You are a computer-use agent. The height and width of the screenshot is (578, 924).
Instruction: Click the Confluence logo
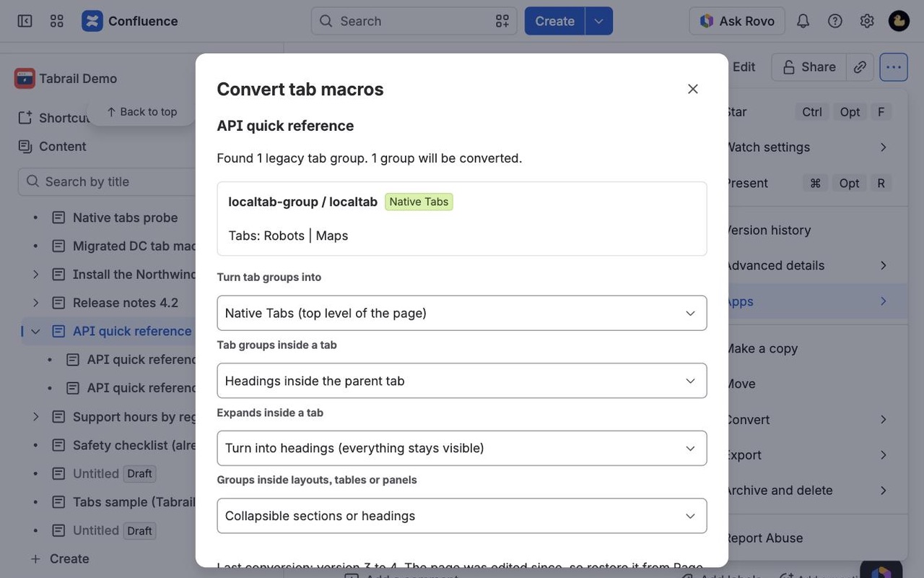[x=92, y=21]
